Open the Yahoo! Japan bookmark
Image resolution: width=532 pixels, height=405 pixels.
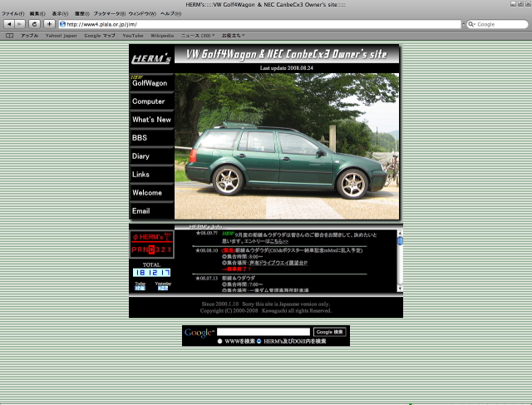[x=61, y=36]
